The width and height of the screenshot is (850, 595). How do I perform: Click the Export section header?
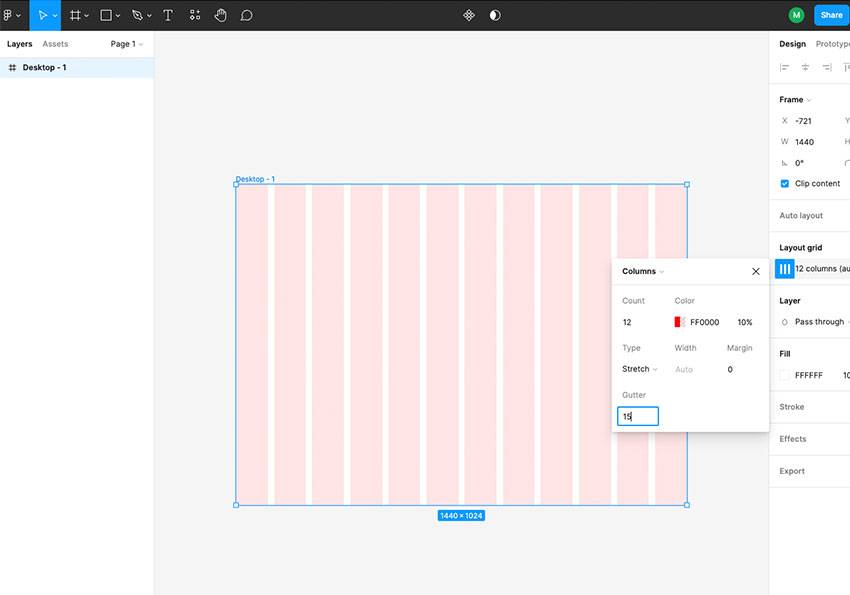[791, 471]
